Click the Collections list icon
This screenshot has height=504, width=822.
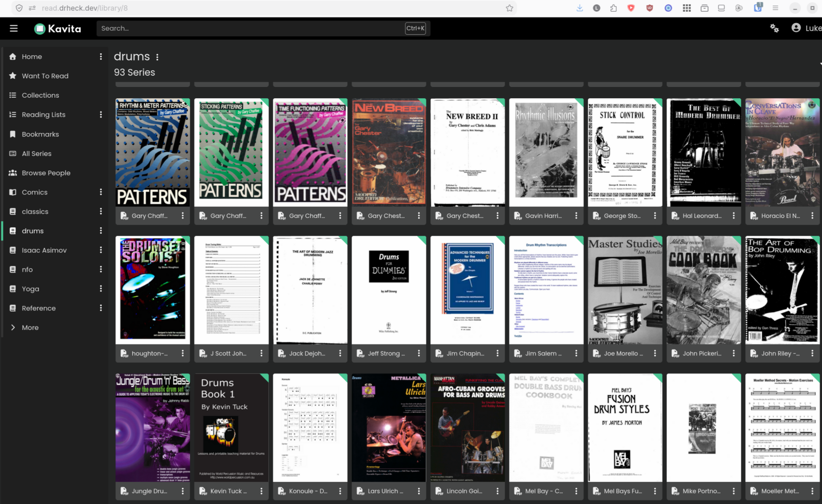13,95
